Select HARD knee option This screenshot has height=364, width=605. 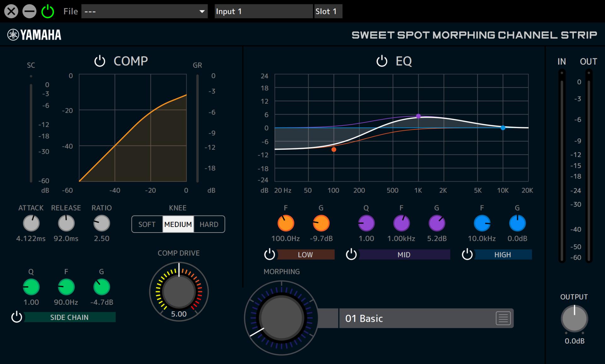209,224
